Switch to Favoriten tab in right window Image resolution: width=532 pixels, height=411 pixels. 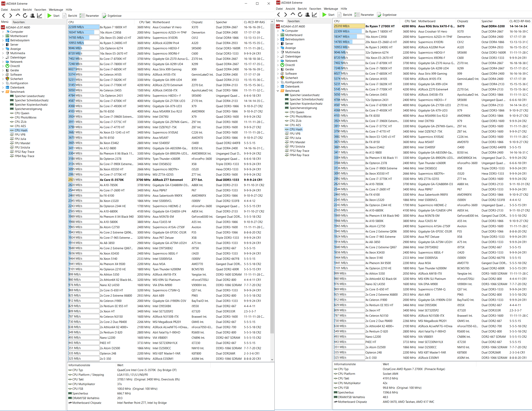pyautogui.click(x=293, y=21)
